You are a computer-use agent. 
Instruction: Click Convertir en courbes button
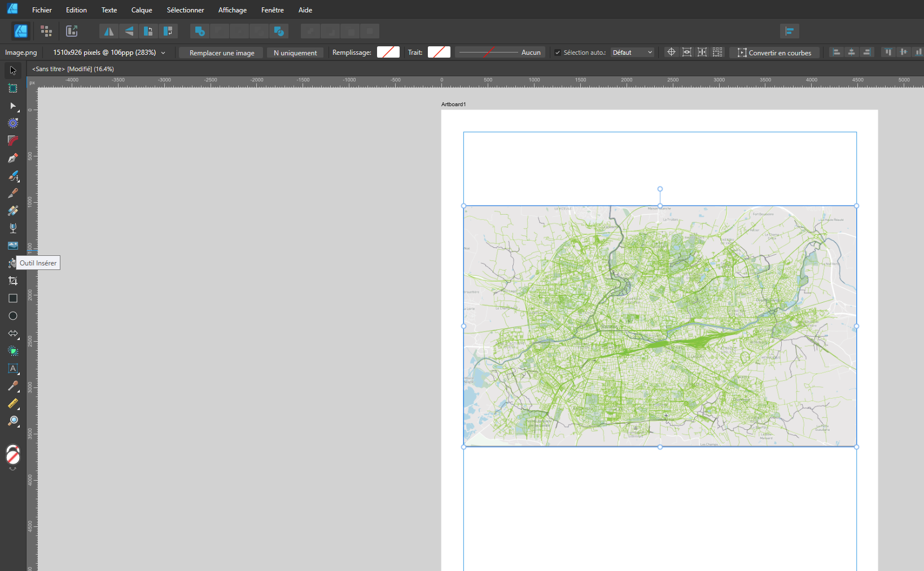pos(774,53)
